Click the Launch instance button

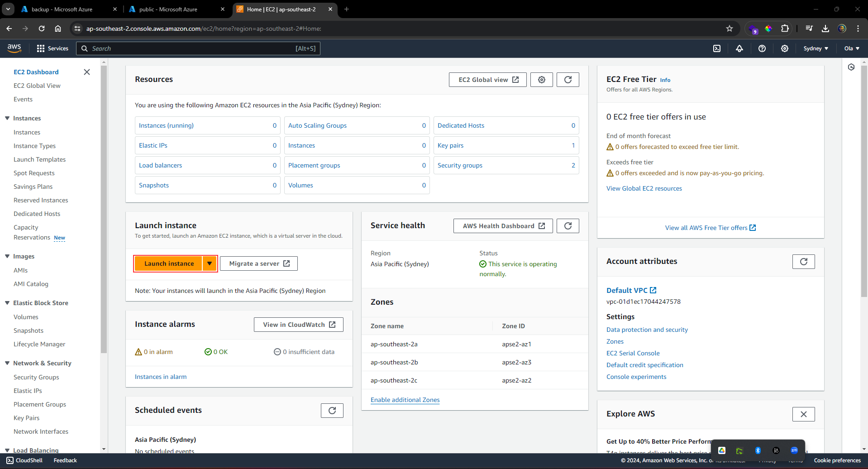pos(169,263)
